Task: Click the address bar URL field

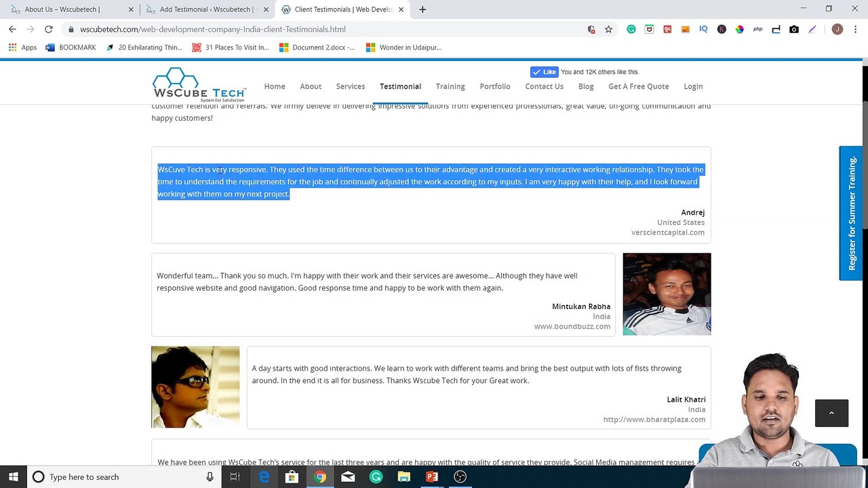Action: 325,29
